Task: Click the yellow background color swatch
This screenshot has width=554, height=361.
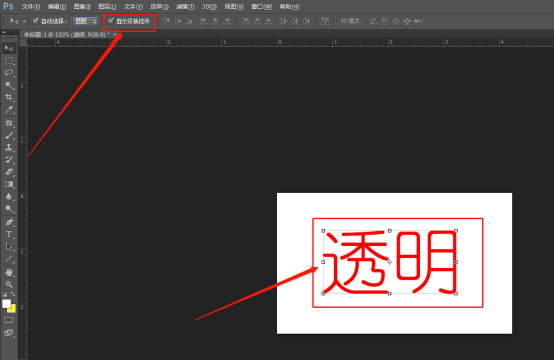Action: (x=12, y=309)
